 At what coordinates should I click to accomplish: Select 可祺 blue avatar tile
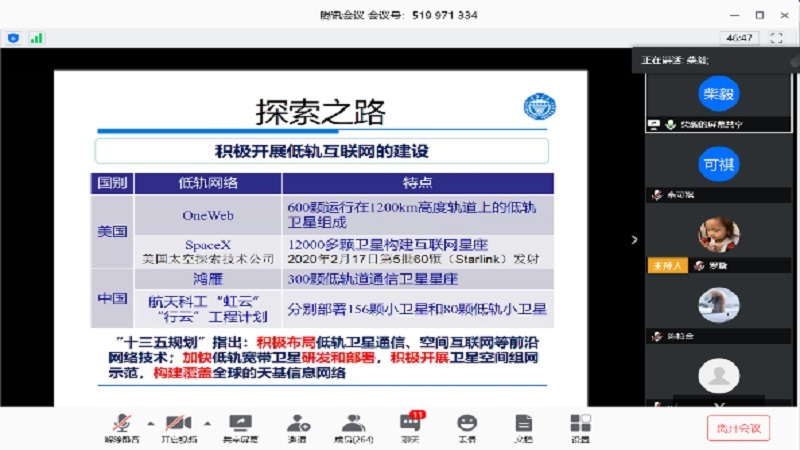click(719, 164)
